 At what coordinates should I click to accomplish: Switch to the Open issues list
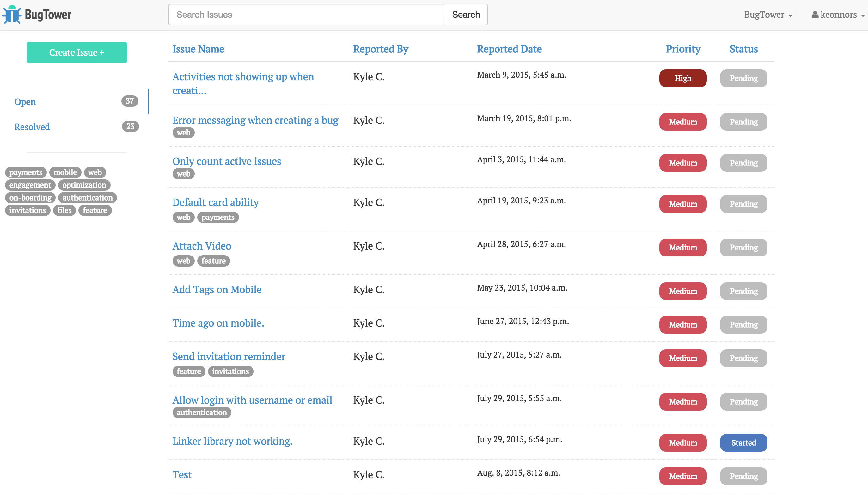(25, 102)
